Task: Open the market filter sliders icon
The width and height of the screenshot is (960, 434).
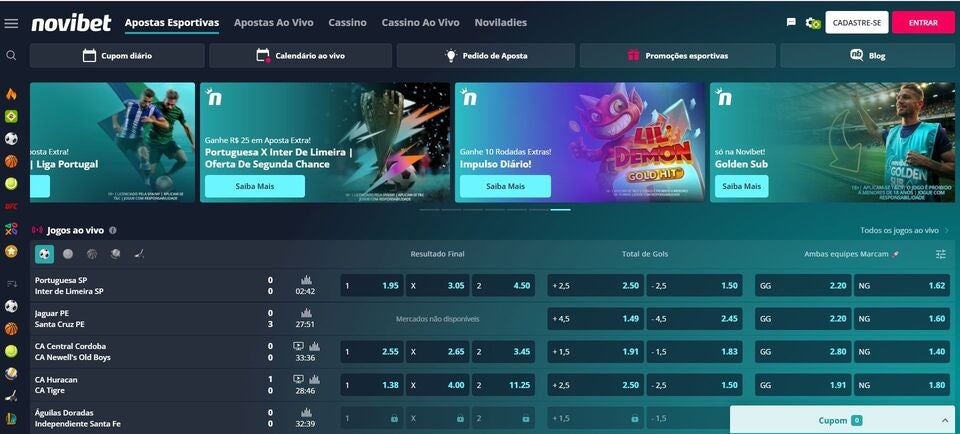Action: 940,254
